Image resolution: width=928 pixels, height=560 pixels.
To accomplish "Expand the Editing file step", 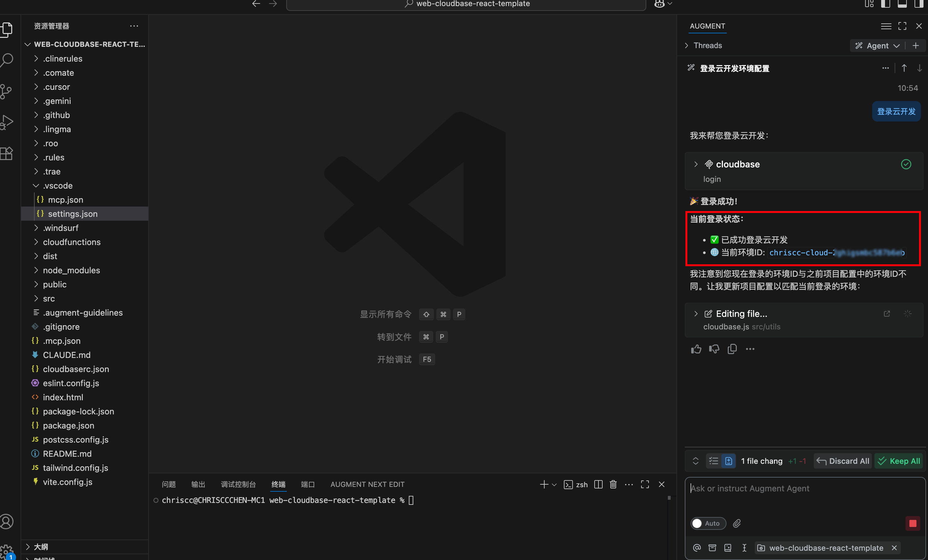I will [696, 313].
